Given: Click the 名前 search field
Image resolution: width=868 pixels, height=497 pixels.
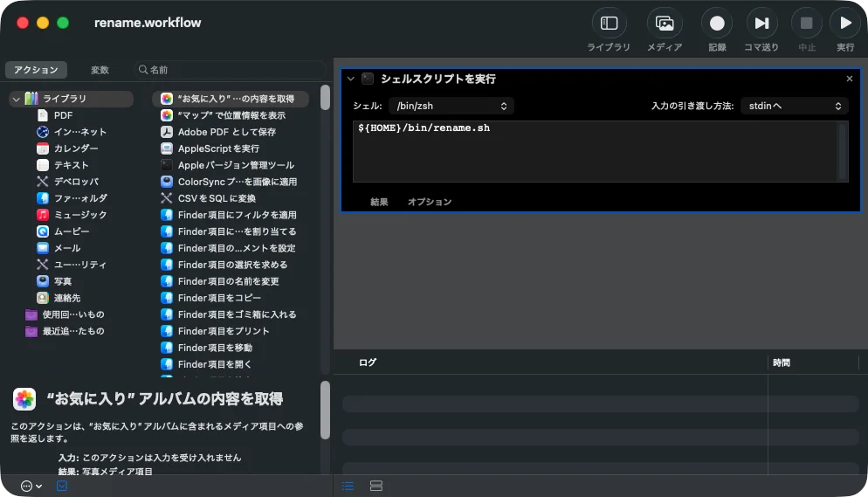Looking at the screenshot, I should [x=231, y=70].
